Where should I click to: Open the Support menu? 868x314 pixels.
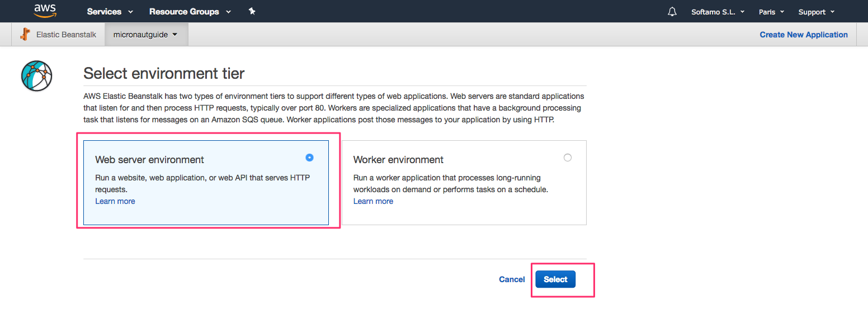pos(816,12)
